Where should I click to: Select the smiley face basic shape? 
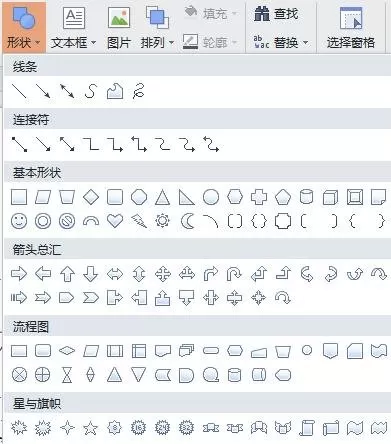pyautogui.click(x=19, y=221)
